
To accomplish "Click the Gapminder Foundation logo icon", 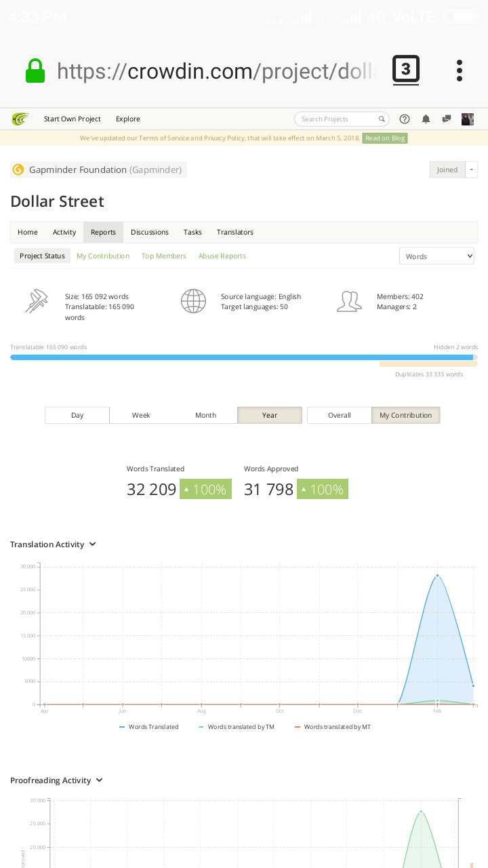I will click(x=18, y=170).
